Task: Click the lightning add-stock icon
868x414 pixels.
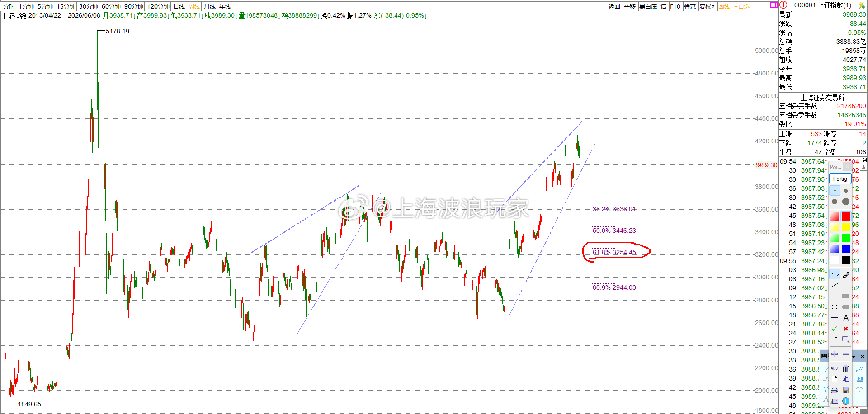Action: (x=862, y=5)
